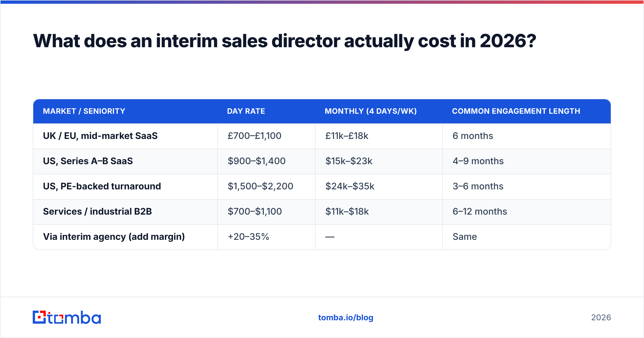644x338 pixels.
Task: Select the Services / industrial B2B row label
Action: tap(97, 212)
